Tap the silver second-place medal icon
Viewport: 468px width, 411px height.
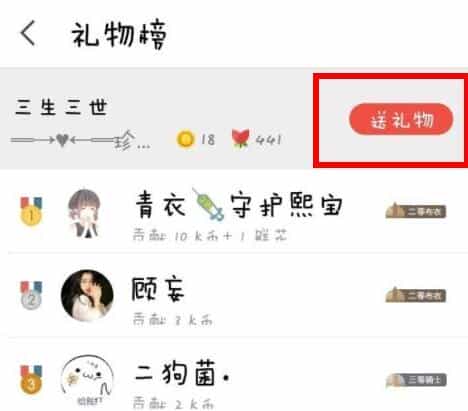(31, 295)
